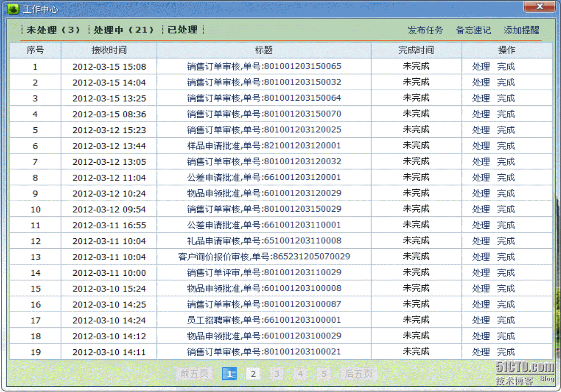Click 完成 in row 7

tap(506, 161)
